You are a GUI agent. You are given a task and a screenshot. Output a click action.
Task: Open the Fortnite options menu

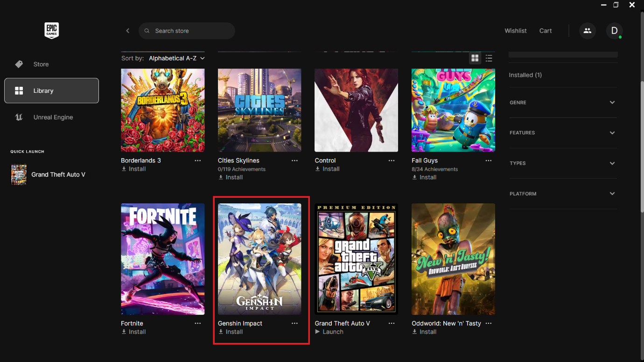pos(197,323)
